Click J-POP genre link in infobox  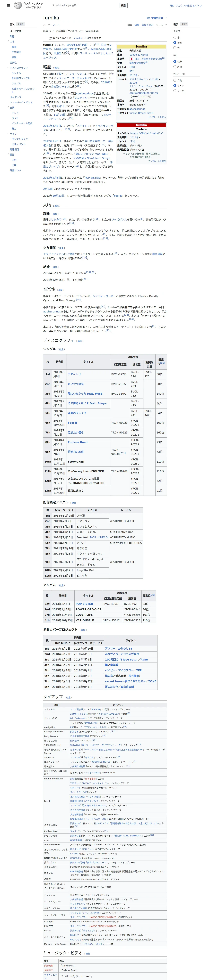click(132, 67)
